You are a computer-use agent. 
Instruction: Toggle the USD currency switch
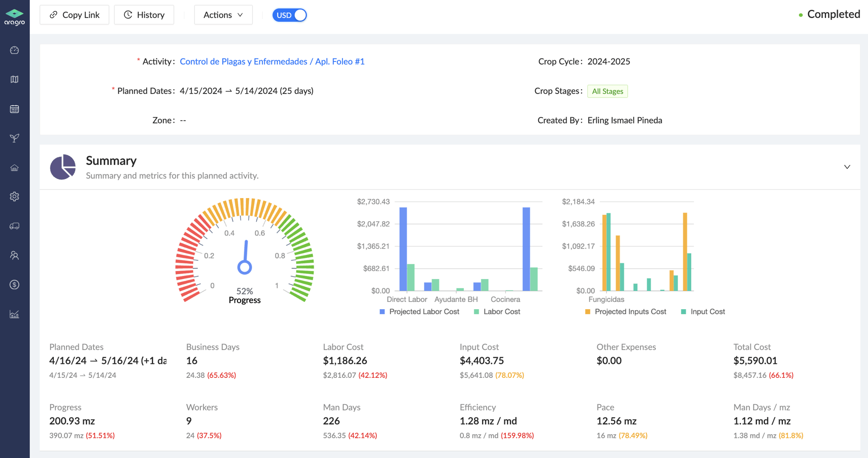289,15
